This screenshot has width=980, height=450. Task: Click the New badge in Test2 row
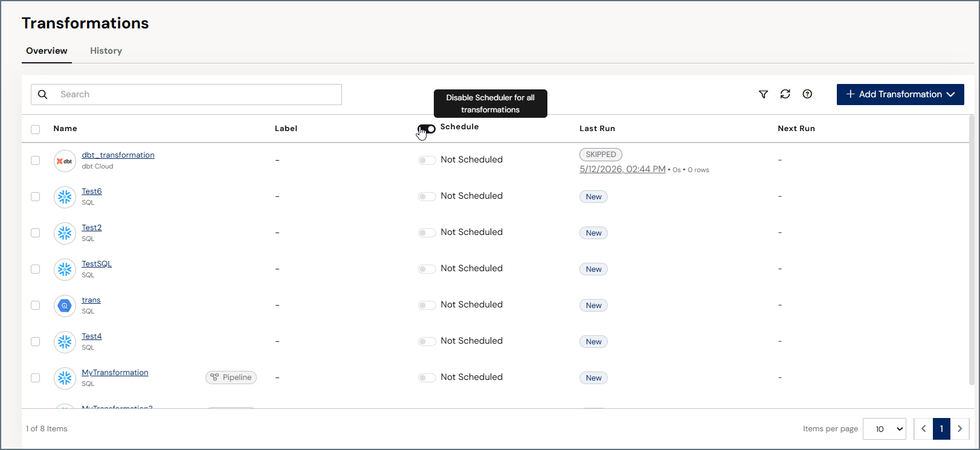click(593, 233)
